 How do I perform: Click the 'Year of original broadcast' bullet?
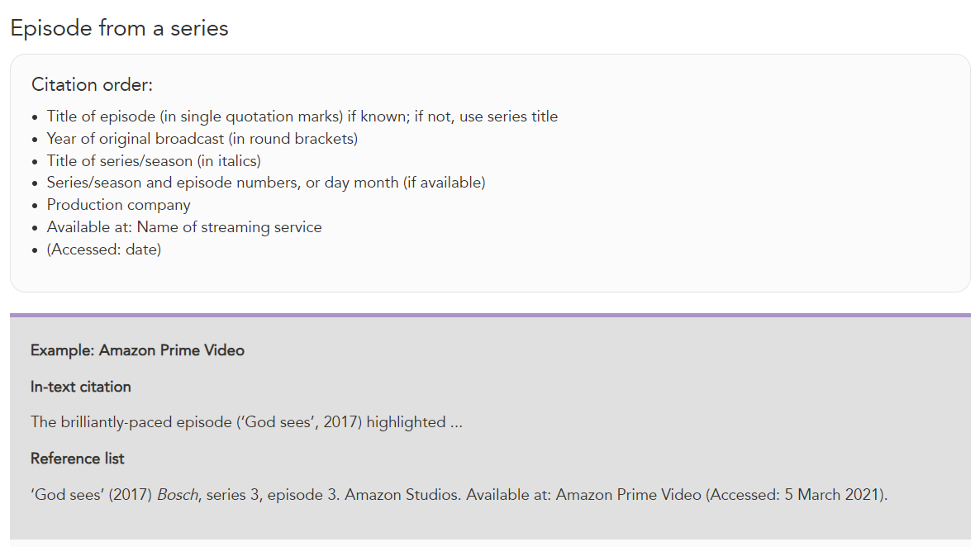[202, 138]
